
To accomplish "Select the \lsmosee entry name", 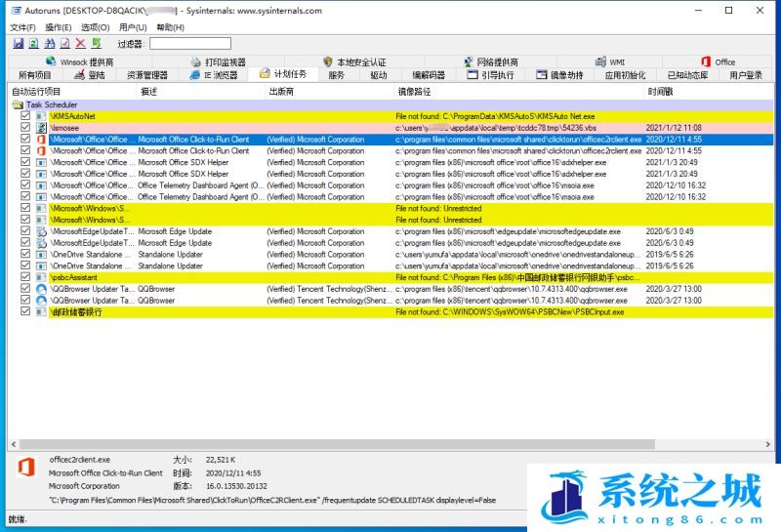I will 64,128.
